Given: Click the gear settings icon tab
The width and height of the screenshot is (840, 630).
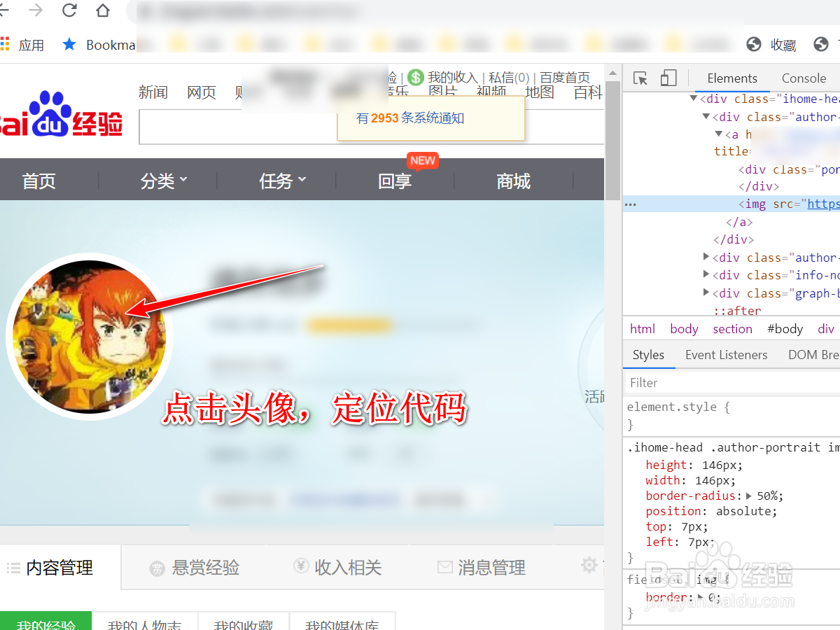Looking at the screenshot, I should pyautogui.click(x=589, y=565).
